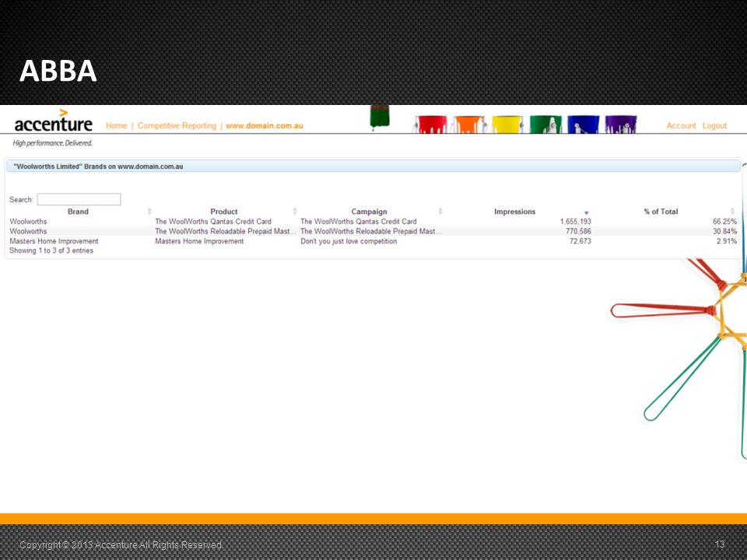
Task: Sort table by % of Total column
Action: tap(661, 212)
